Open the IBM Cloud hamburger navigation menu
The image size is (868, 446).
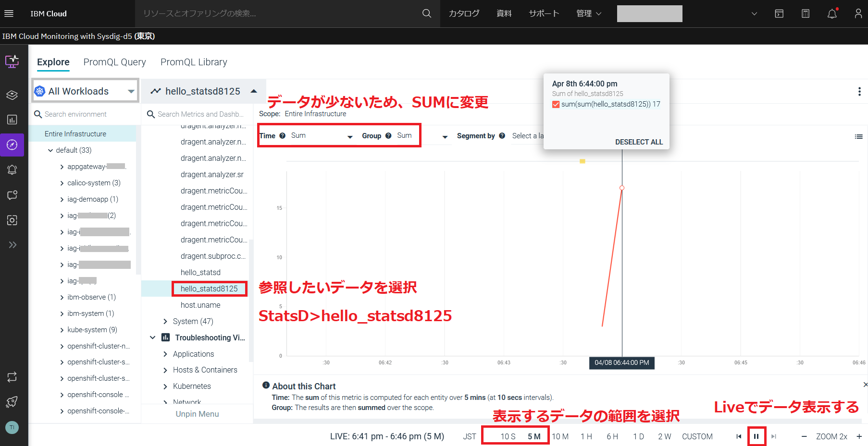pyautogui.click(x=9, y=13)
